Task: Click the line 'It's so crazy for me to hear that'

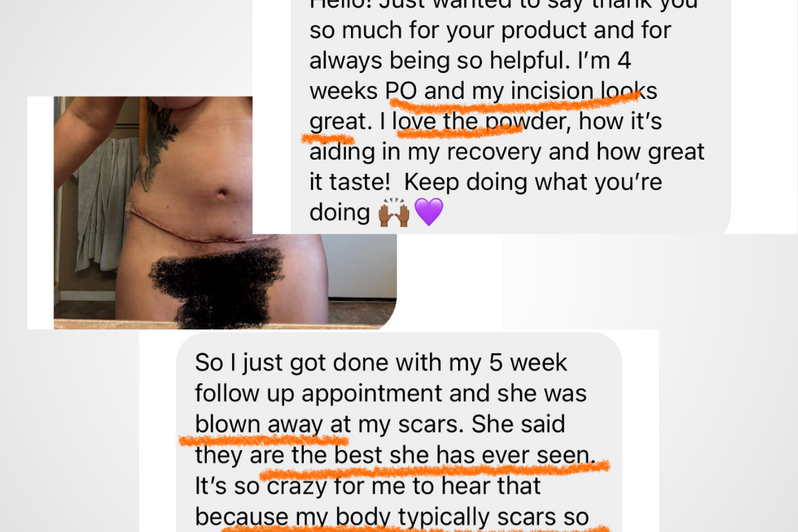Action: 367,485
